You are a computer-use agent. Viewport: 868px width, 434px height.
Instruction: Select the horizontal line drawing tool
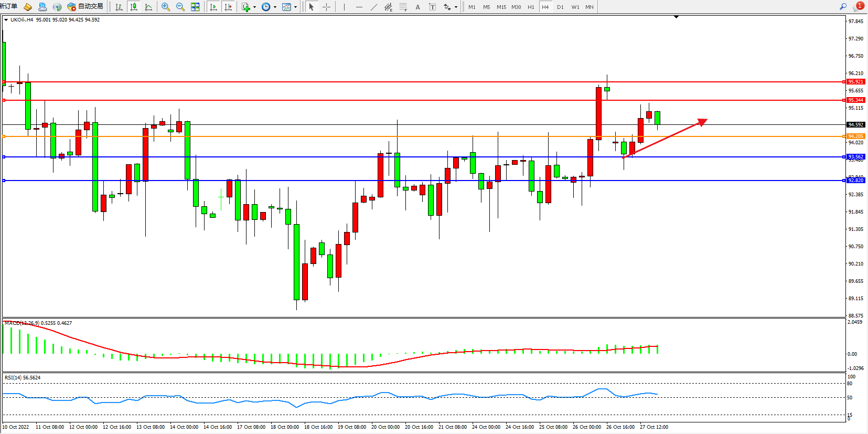(359, 7)
